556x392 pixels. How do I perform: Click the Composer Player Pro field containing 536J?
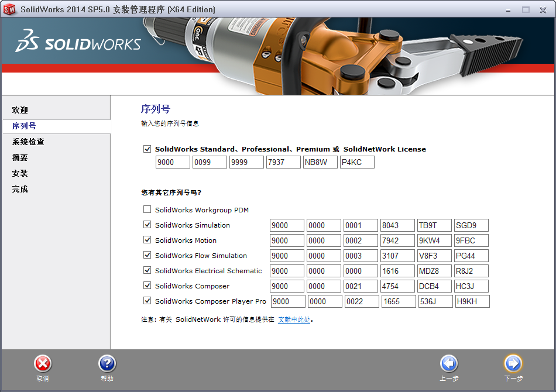point(435,302)
